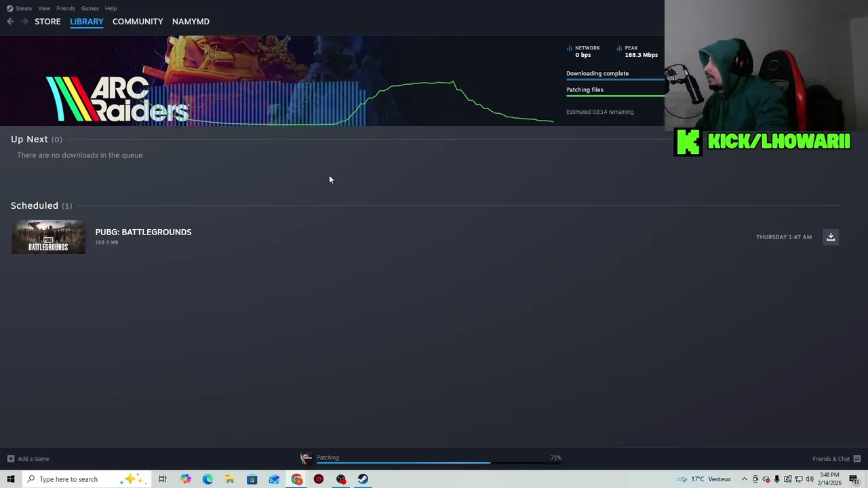Click the ARC Raiders banner logo
Viewport: 868px width, 488px height.
pyautogui.click(x=117, y=99)
